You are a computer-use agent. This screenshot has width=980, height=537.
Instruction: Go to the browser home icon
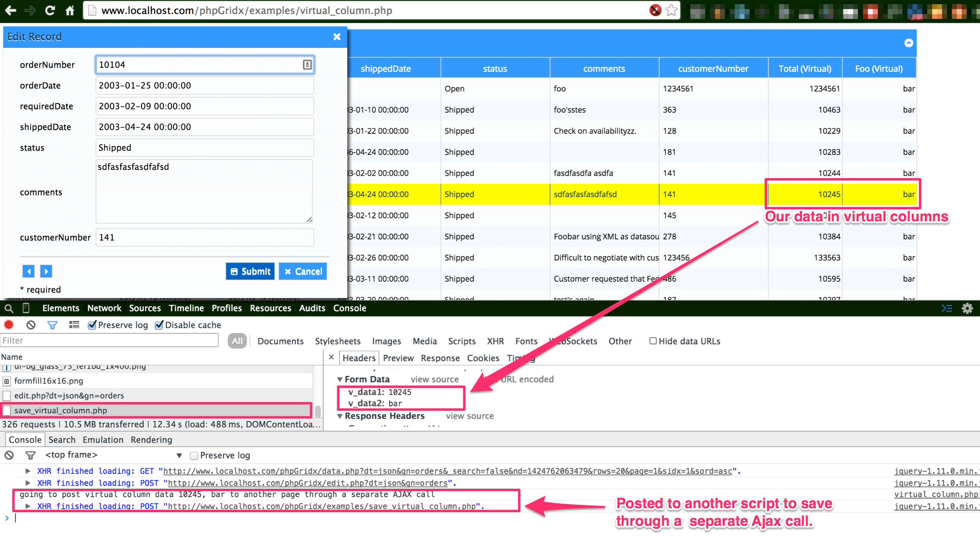click(70, 10)
